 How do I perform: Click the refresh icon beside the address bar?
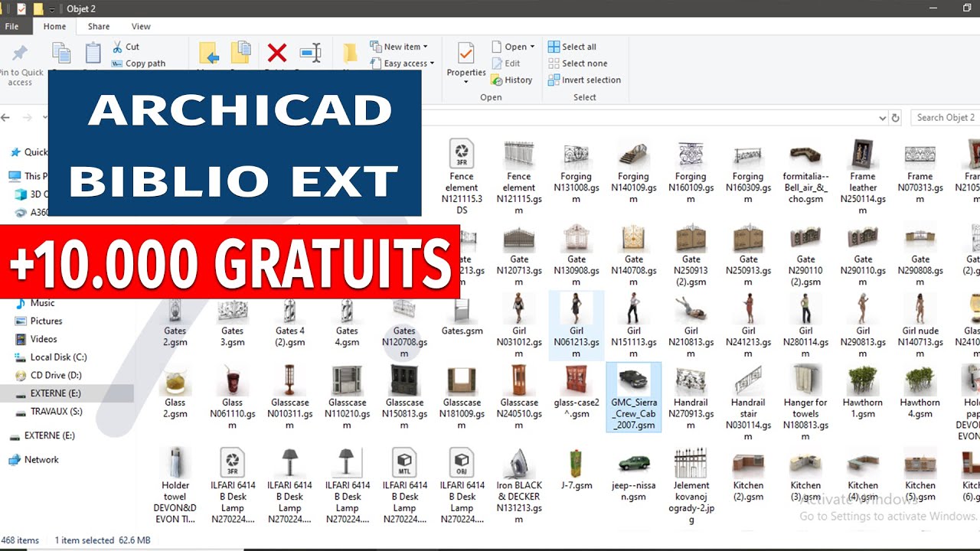pos(896,118)
